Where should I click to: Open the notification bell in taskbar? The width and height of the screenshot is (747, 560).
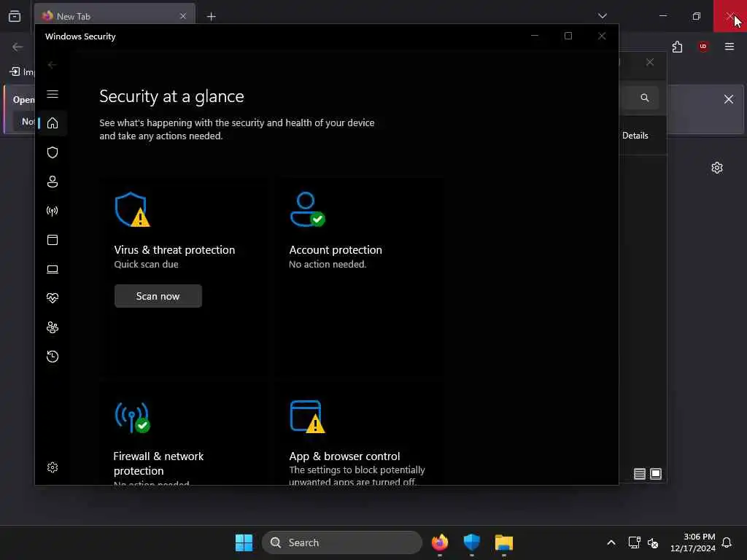click(727, 542)
